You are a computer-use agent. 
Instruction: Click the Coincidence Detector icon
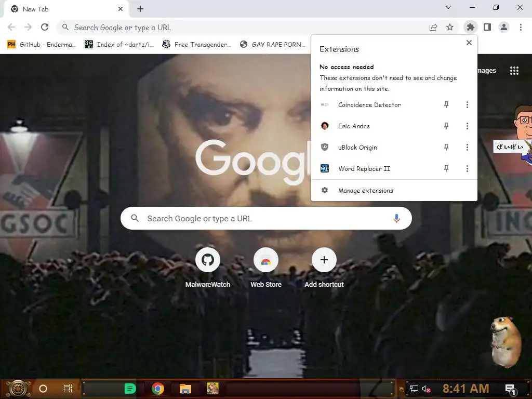click(325, 105)
